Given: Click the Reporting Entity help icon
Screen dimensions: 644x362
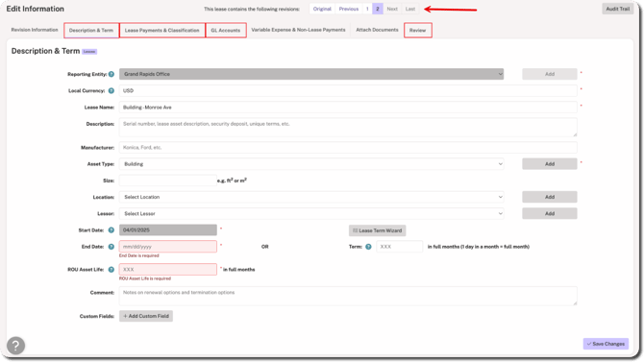Looking at the screenshot, I should click(111, 74).
